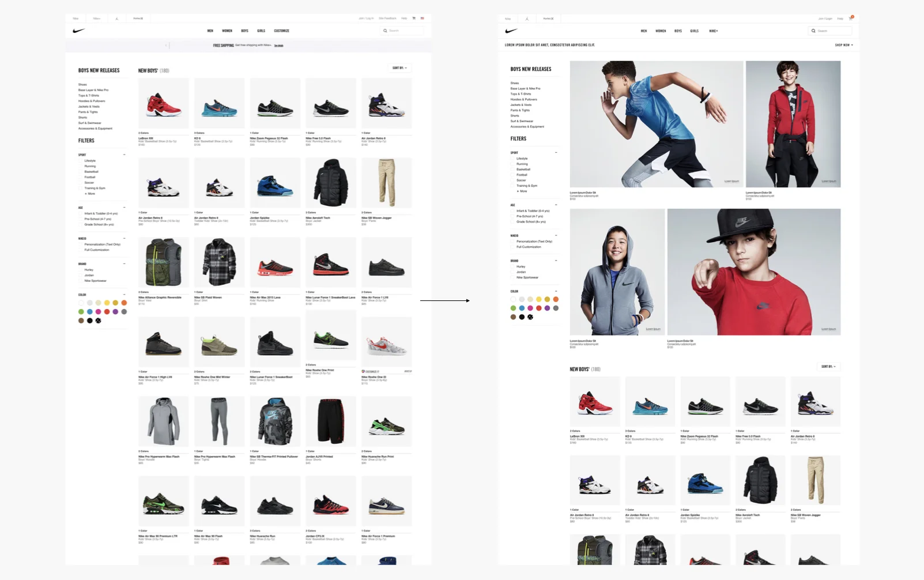Tick Full Customization checkbox on left page

pos(81,250)
